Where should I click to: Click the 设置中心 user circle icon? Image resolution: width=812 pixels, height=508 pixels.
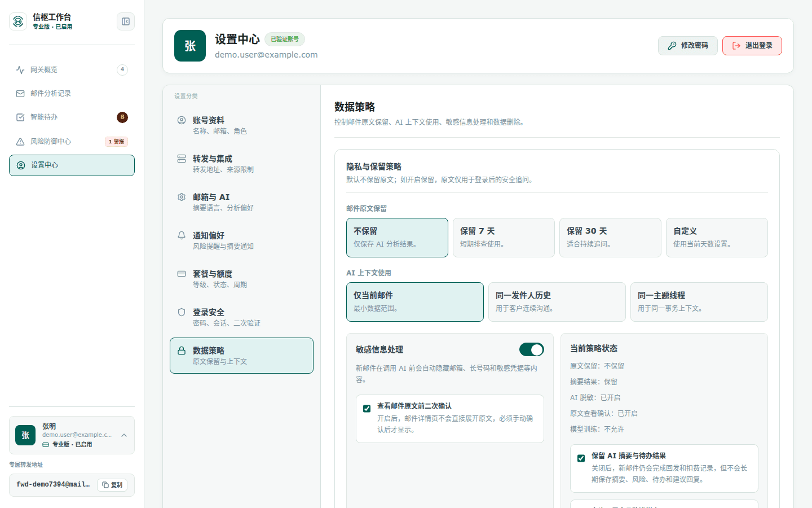tap(21, 165)
